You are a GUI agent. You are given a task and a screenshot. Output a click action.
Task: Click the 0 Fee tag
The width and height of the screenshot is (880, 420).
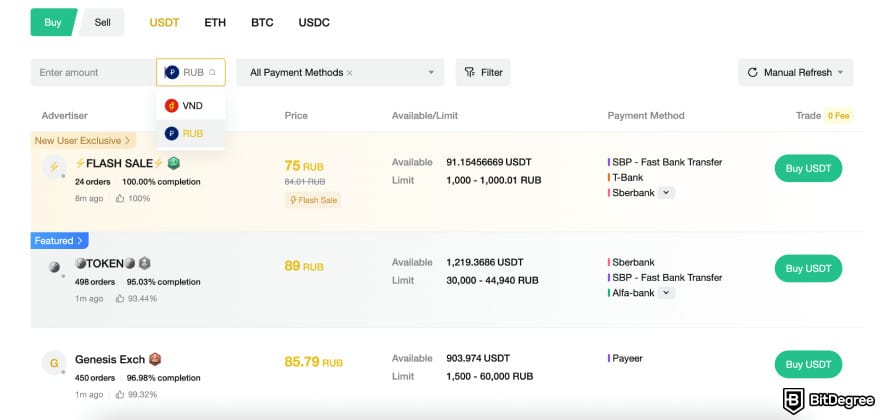(x=838, y=116)
